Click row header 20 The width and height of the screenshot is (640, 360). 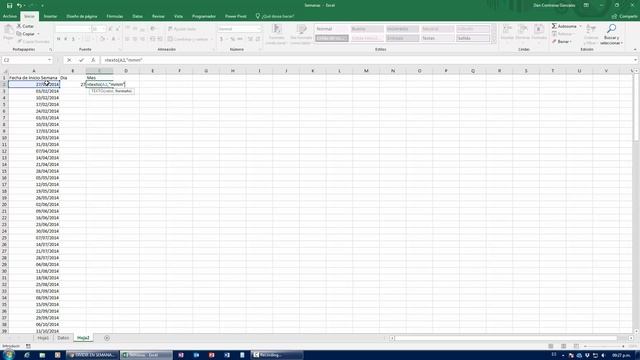point(4,204)
